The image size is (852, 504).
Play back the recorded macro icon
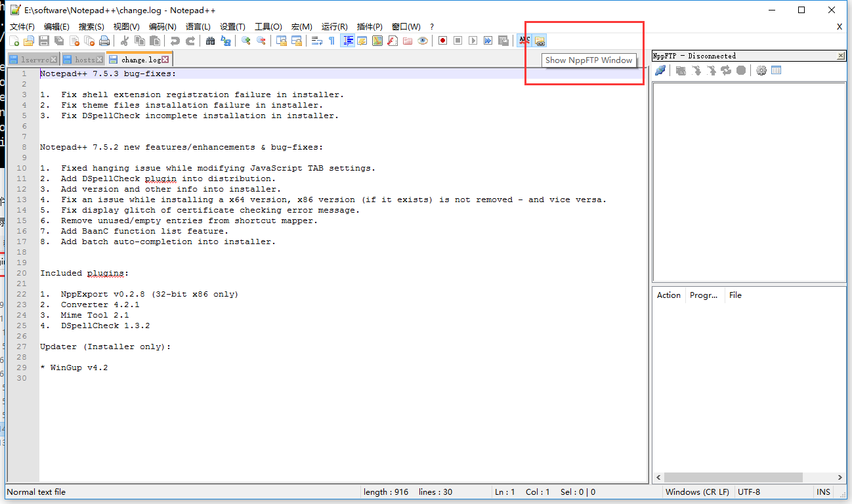[473, 41]
